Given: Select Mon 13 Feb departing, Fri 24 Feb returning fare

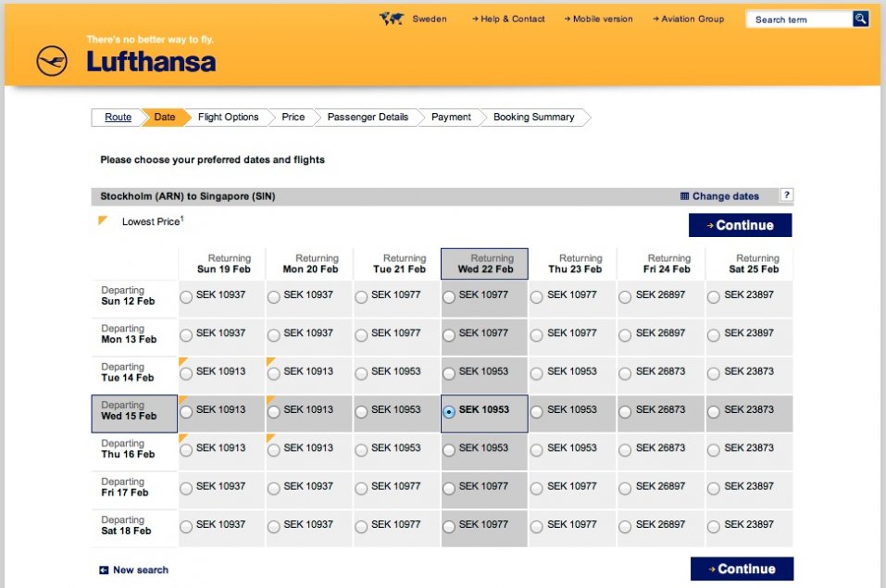Looking at the screenshot, I should coord(625,335).
